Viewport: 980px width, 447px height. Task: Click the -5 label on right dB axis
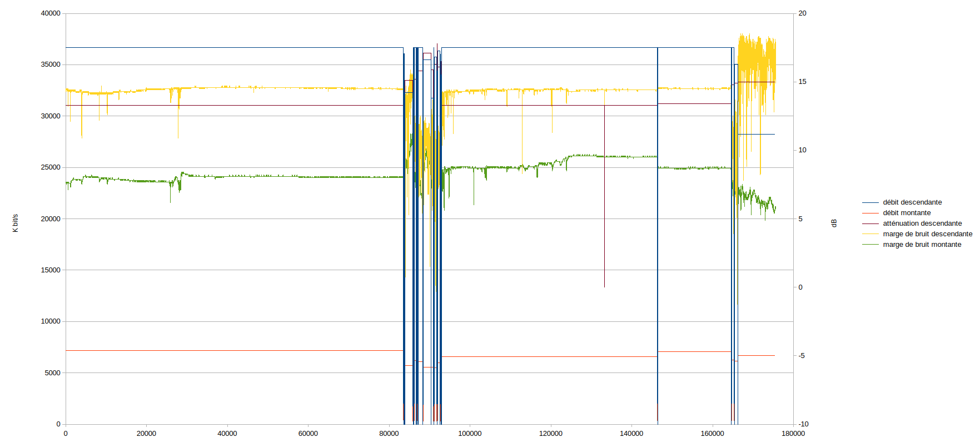tap(802, 356)
